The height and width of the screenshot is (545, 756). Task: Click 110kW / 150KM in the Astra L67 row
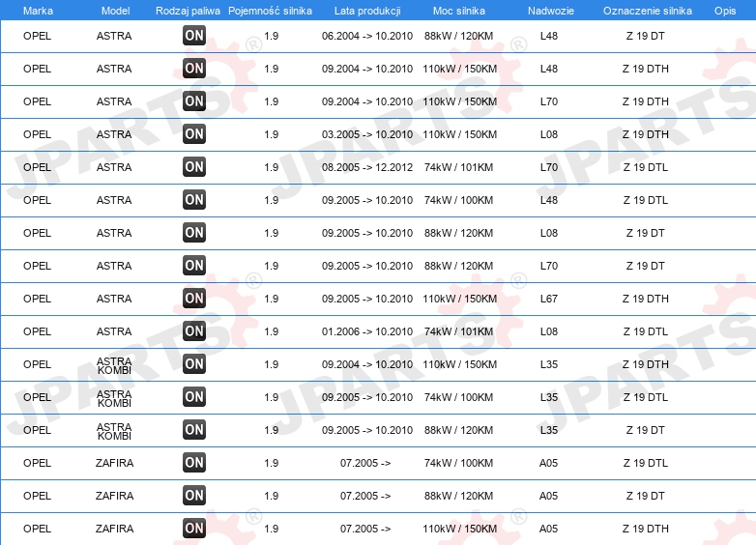pos(459,299)
